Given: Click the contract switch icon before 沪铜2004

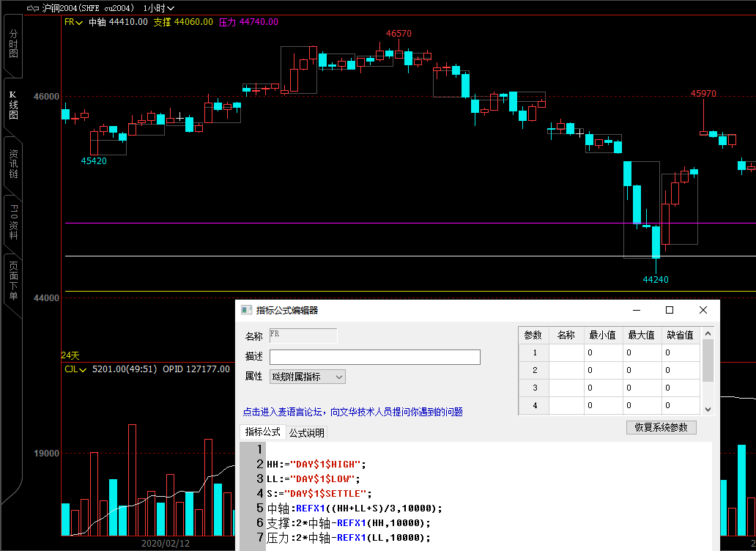Looking at the screenshot, I should (33, 7).
